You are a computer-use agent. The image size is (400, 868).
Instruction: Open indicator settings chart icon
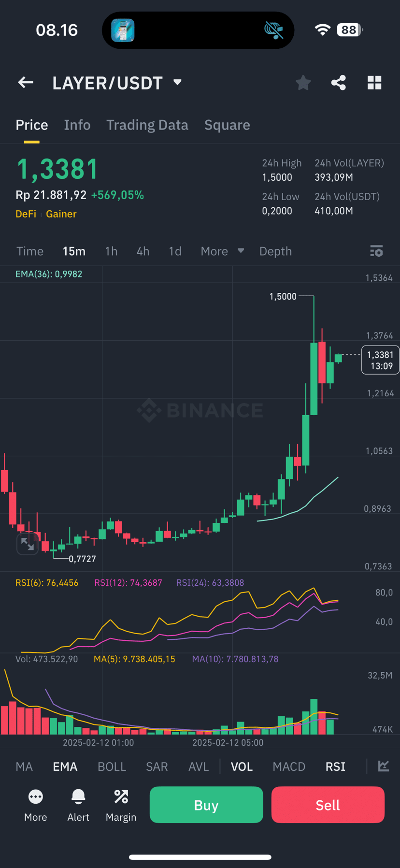384,766
